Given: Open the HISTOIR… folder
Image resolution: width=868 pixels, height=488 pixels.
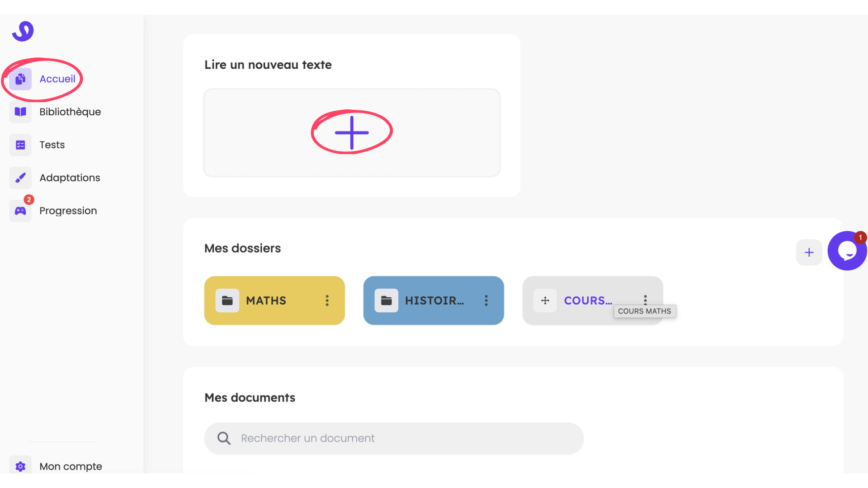Looking at the screenshot, I should coord(434,301).
